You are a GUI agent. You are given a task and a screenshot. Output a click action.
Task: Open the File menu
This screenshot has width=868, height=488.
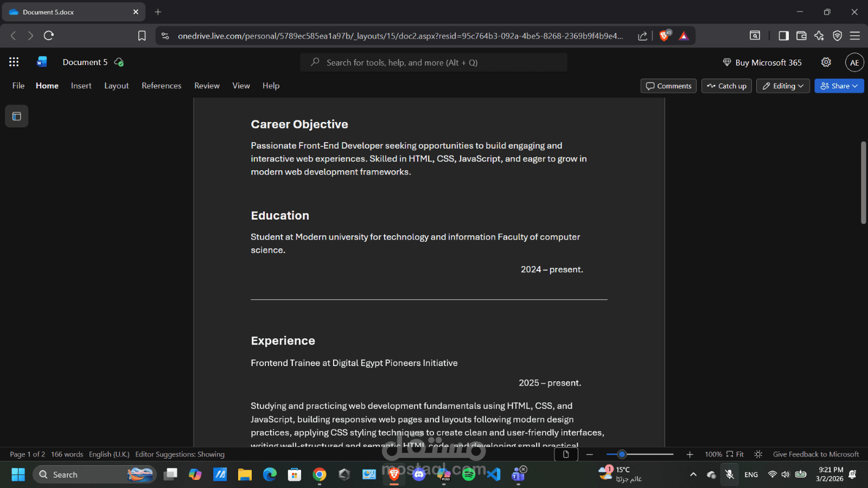pos(18,86)
